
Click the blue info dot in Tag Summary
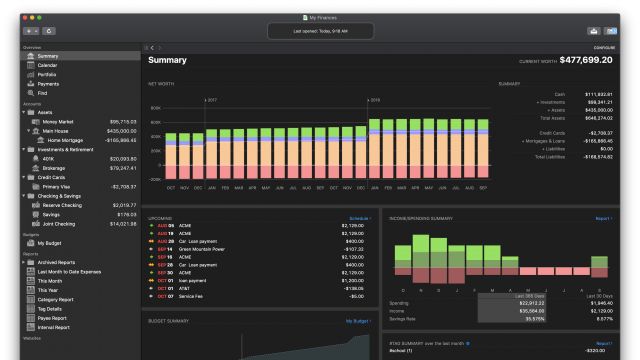coord(468,343)
